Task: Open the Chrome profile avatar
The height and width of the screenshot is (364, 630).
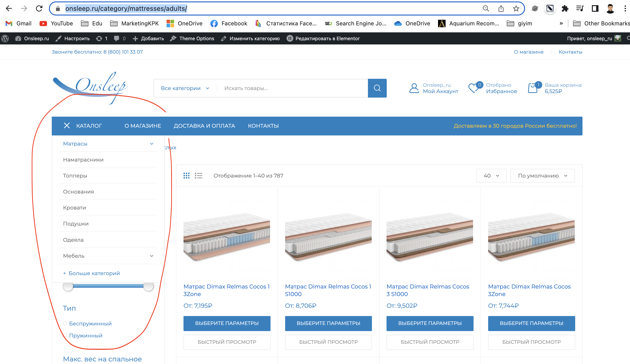Action: pyautogui.click(x=610, y=8)
